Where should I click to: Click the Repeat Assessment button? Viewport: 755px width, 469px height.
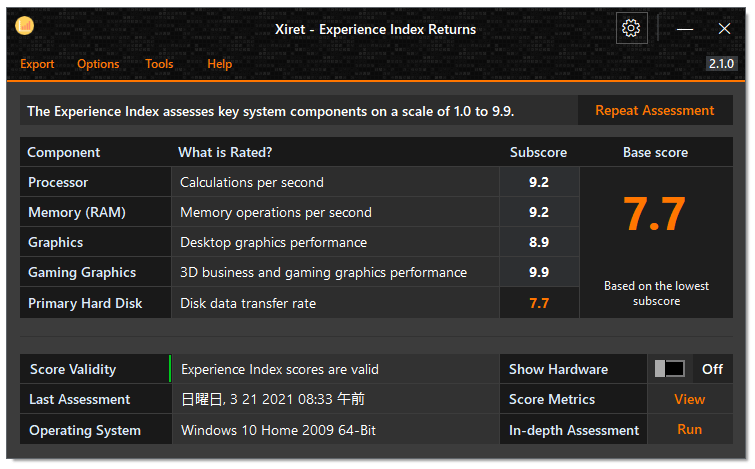click(655, 110)
